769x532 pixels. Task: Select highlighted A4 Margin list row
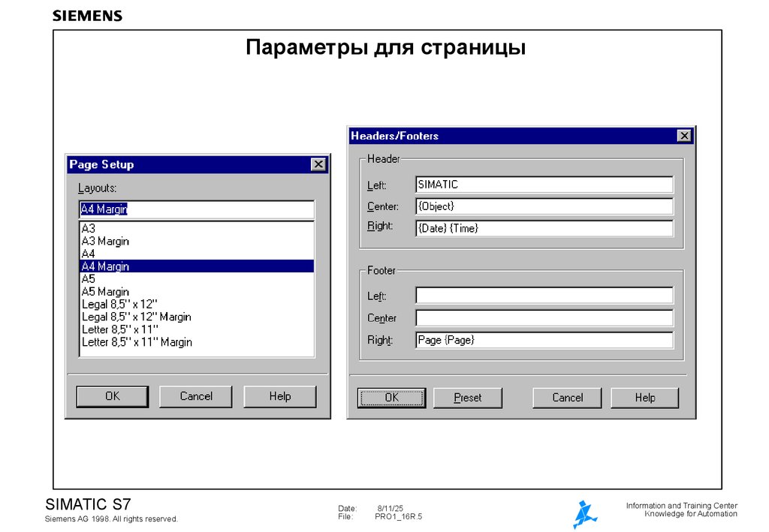coord(197,266)
